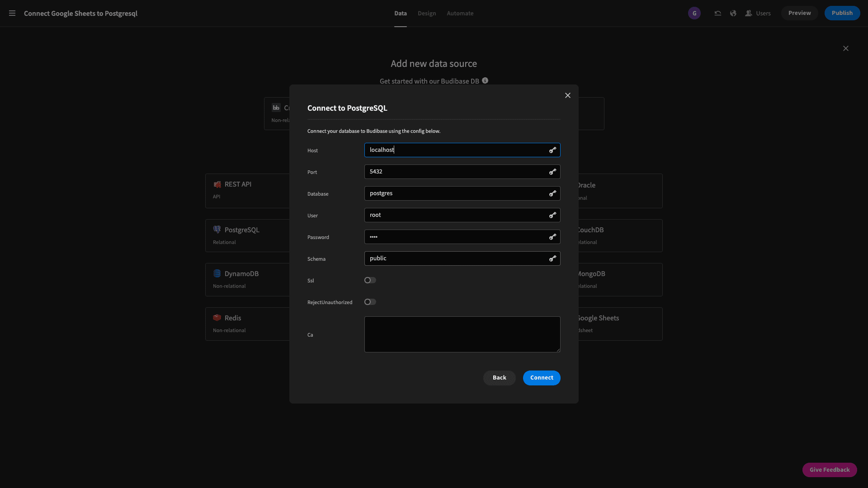Click the globe icon in top bar
This screenshot has width=868, height=488.
(x=733, y=14)
